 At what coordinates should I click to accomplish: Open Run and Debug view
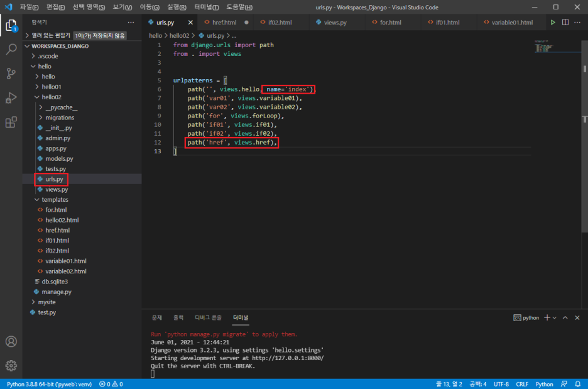(11, 97)
